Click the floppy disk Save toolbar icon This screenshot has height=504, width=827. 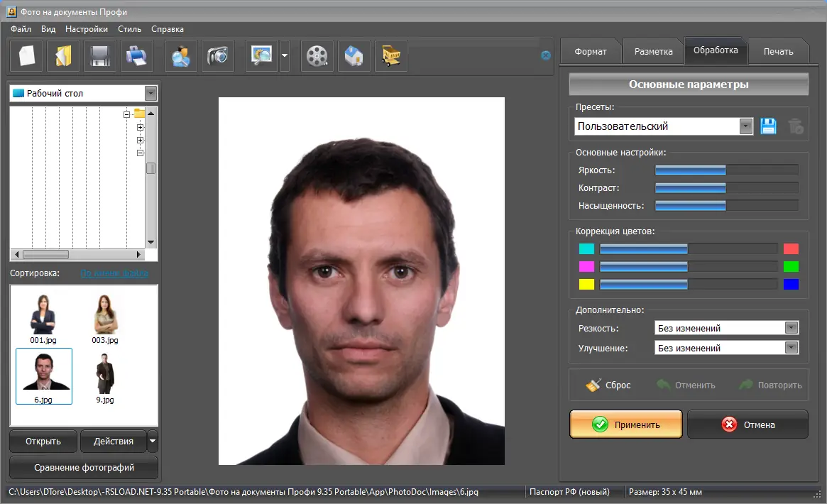click(x=100, y=56)
